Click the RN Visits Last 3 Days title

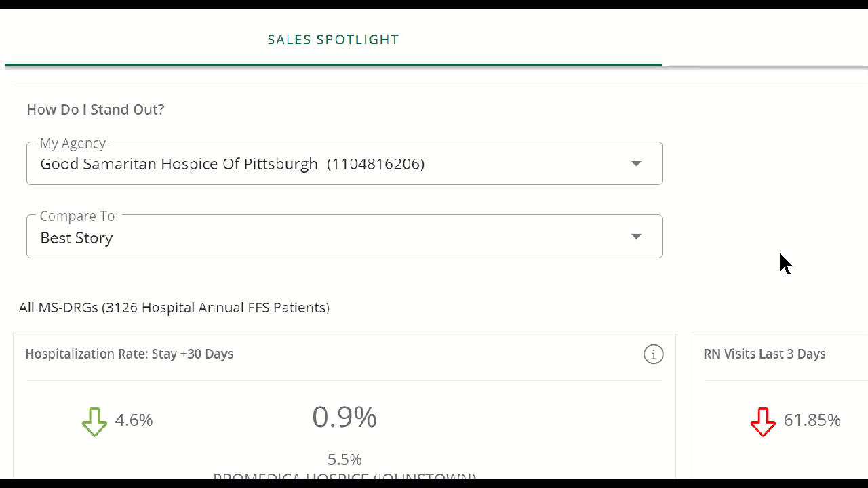coord(764,354)
